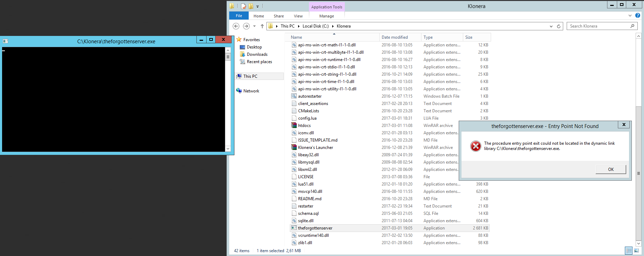Click file list scrollbar up arrow

(x=638, y=36)
